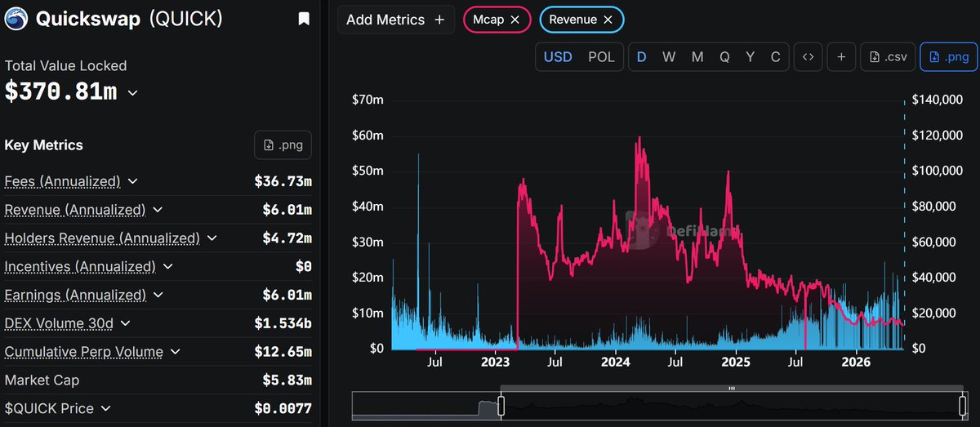
Task: Switch chart denomination to POL
Action: pos(601,57)
